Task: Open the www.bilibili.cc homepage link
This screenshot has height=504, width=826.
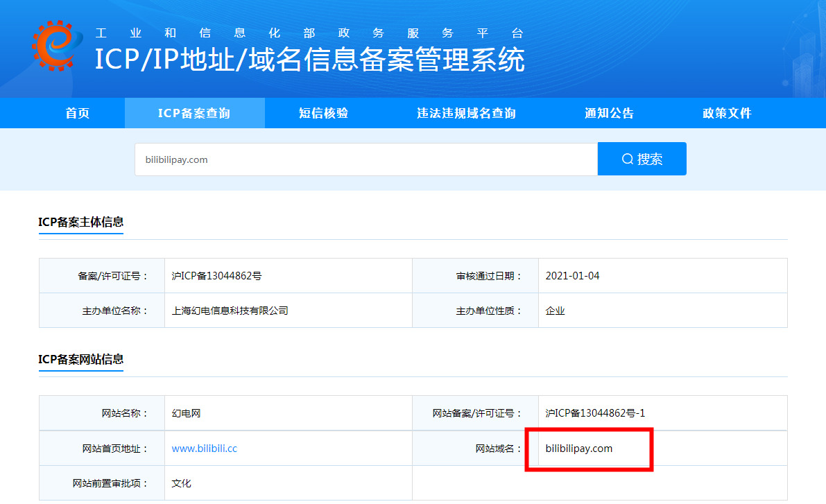Action: (205, 449)
